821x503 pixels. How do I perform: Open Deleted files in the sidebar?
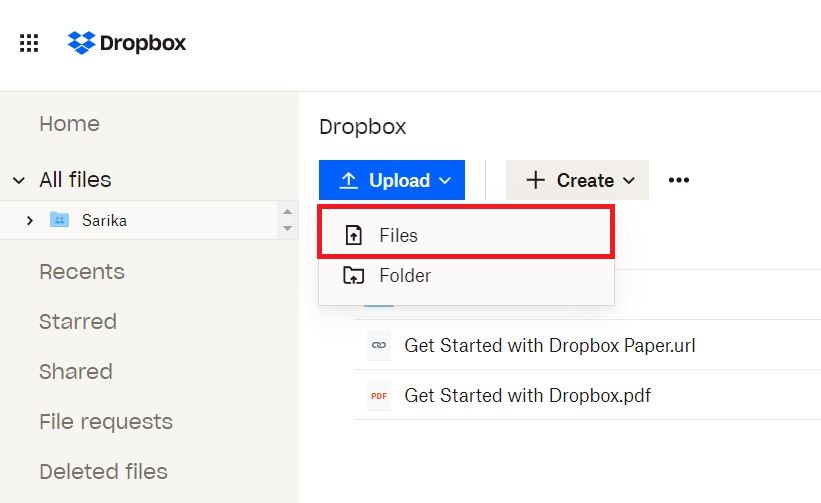point(103,472)
